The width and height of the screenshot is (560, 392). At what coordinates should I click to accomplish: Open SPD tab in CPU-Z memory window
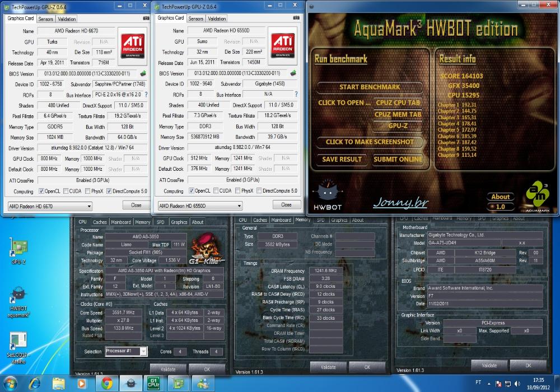coord(321,220)
